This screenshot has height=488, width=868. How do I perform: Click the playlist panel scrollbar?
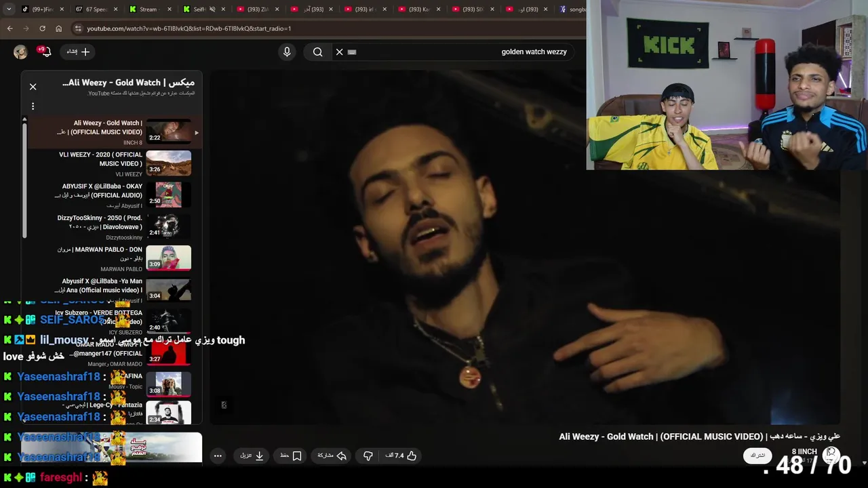click(x=24, y=180)
